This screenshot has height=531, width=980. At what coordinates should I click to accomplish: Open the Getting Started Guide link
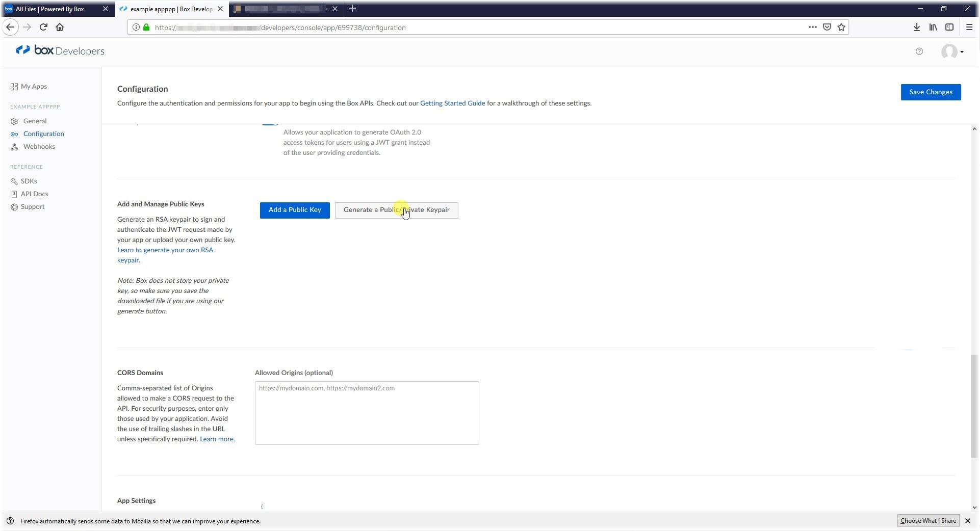pos(452,103)
